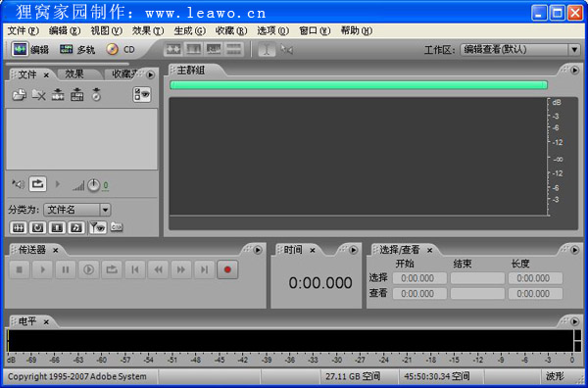Viewport: 588px width, 388px height.
Task: Click the transport Loop play button
Action: tap(112, 269)
